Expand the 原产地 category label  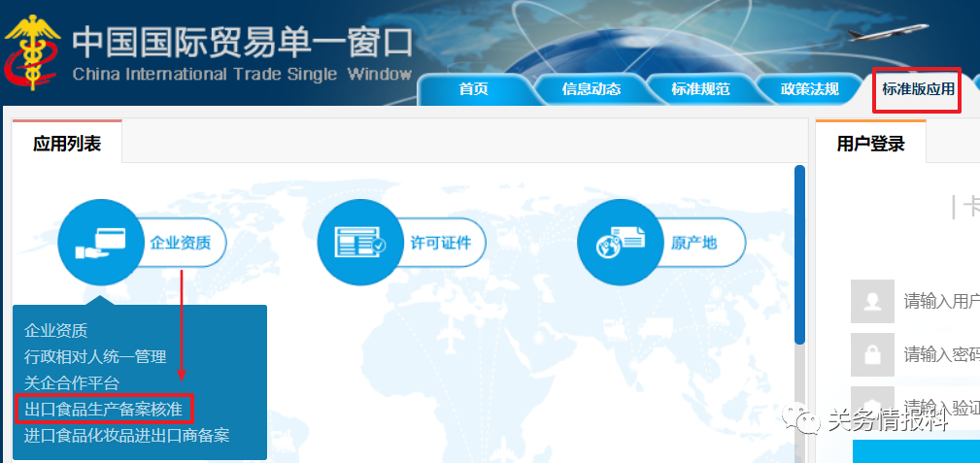point(693,243)
